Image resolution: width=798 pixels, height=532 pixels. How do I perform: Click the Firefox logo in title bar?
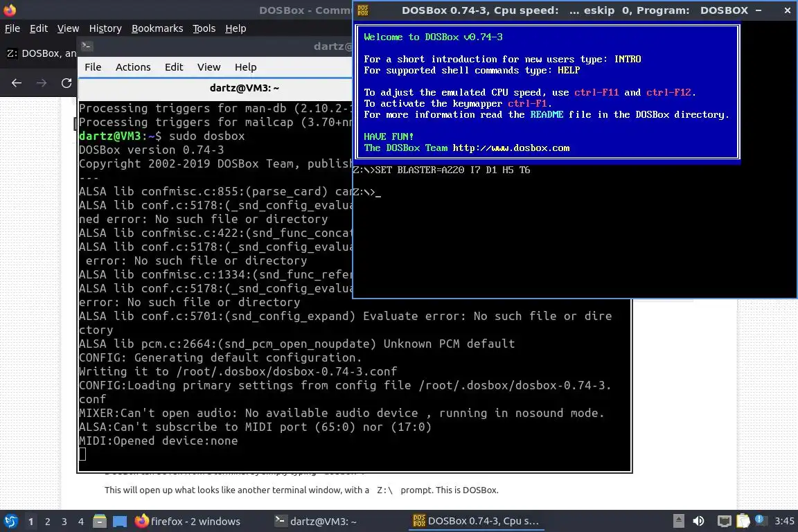pos(10,10)
